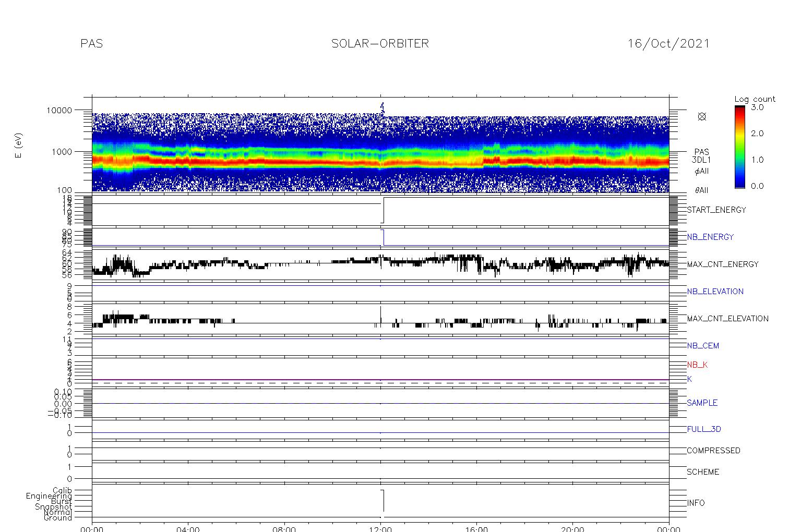Screen dimensions: 789x532
Task: Click the 'MAX_CNT_ELEVATION' panel label
Action: click(x=727, y=318)
